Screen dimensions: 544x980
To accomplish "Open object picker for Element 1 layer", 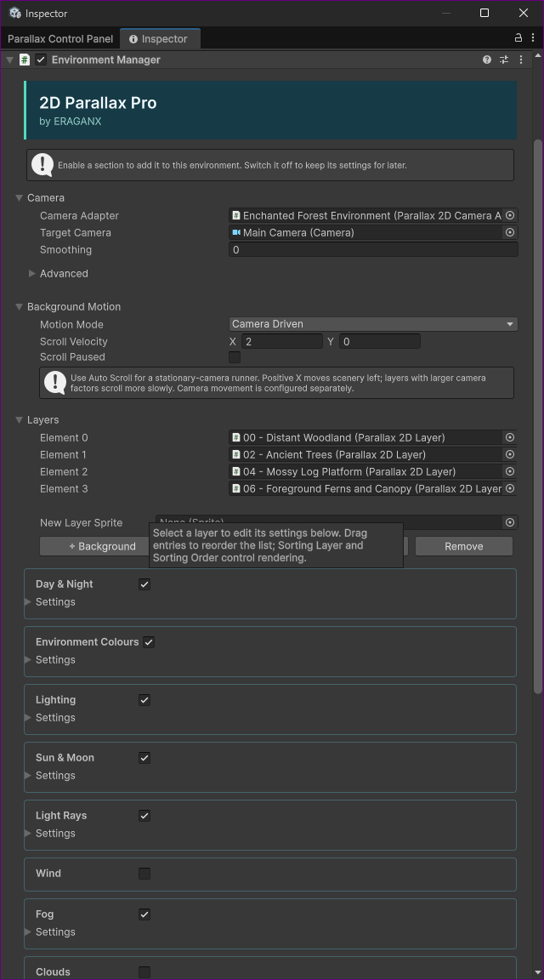I will point(510,454).
